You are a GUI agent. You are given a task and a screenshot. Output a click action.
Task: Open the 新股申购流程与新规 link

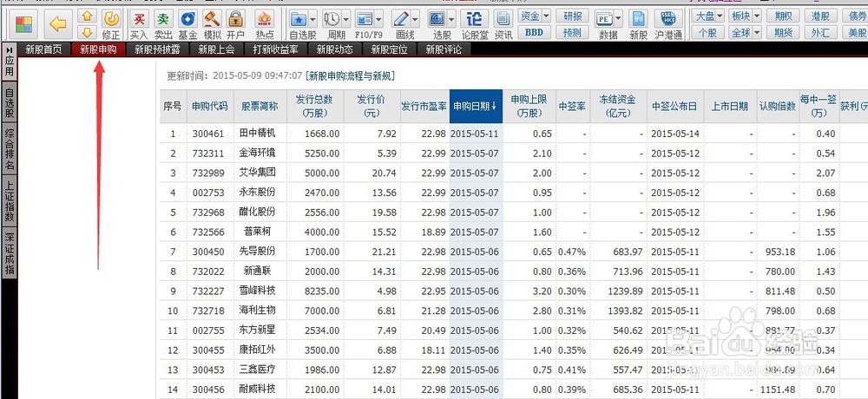[x=349, y=75]
